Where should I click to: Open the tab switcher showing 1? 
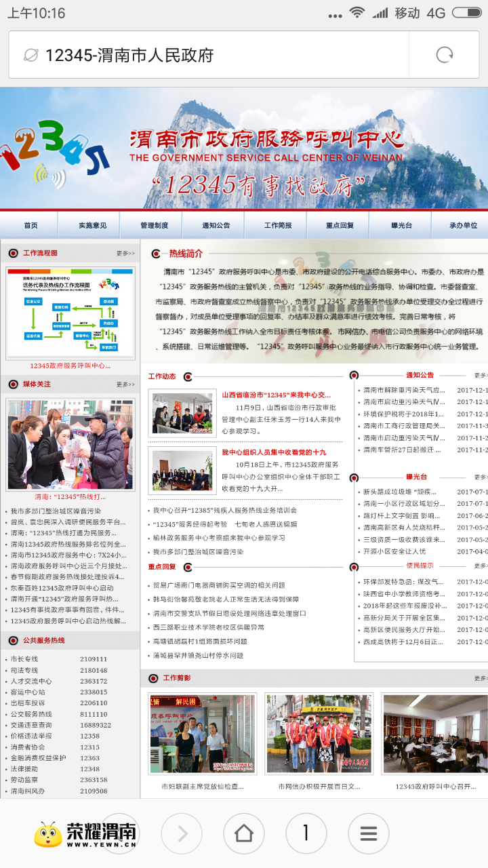click(x=306, y=833)
